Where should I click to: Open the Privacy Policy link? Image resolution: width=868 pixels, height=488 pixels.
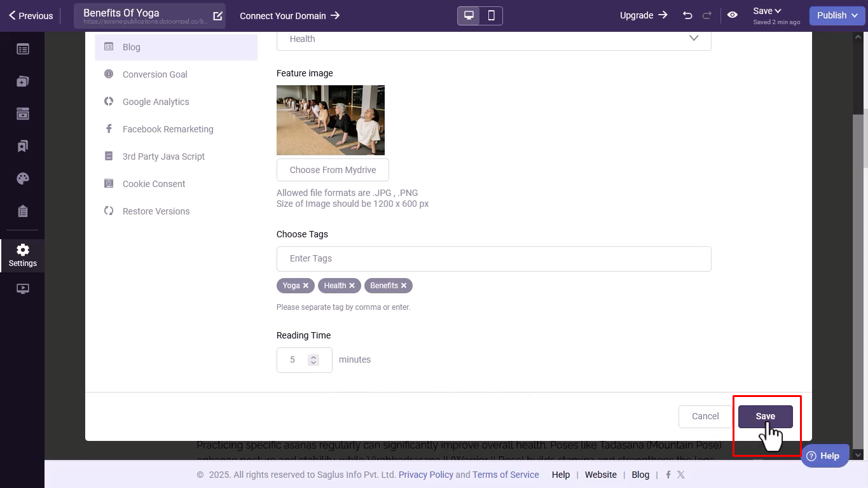coord(425,475)
